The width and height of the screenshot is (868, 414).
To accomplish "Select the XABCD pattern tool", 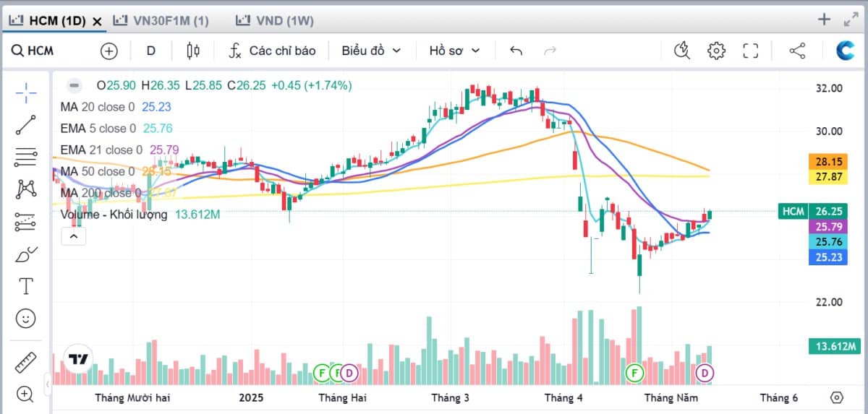I will 26,189.
